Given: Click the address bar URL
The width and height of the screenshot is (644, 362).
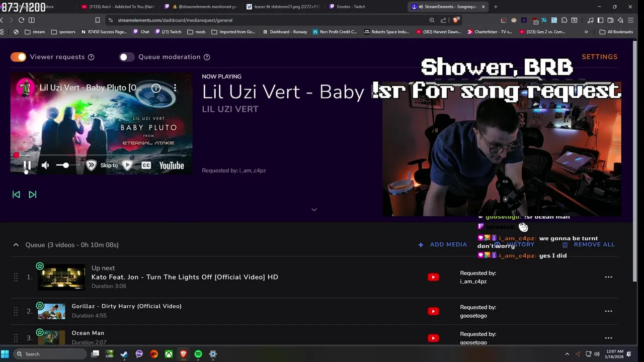Looking at the screenshot, I should [175, 20].
